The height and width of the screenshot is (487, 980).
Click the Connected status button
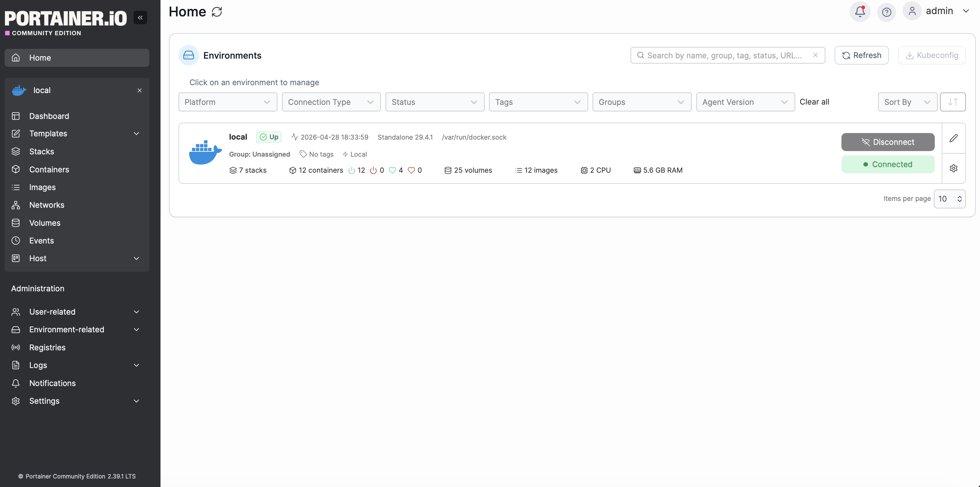click(888, 164)
